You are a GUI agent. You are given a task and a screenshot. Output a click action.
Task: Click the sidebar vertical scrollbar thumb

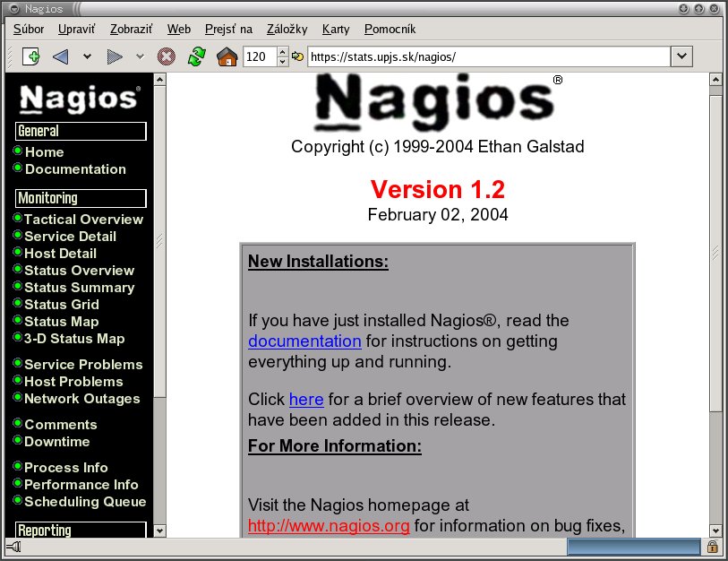tap(159, 241)
